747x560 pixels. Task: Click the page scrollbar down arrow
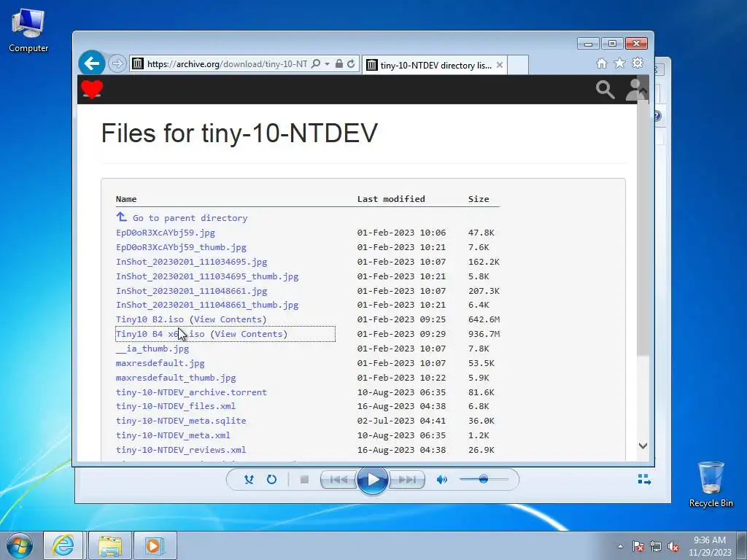(643, 446)
